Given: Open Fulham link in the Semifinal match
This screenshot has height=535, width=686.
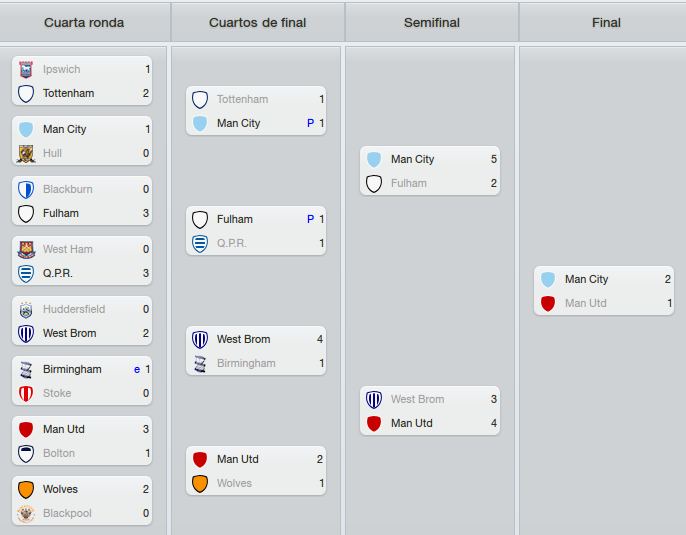Looking at the screenshot, I should [409, 183].
